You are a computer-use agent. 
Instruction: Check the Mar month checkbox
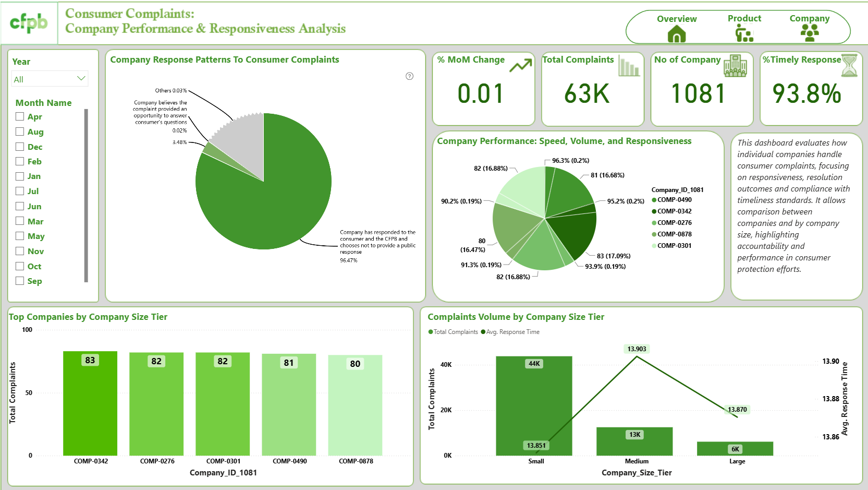coord(20,221)
